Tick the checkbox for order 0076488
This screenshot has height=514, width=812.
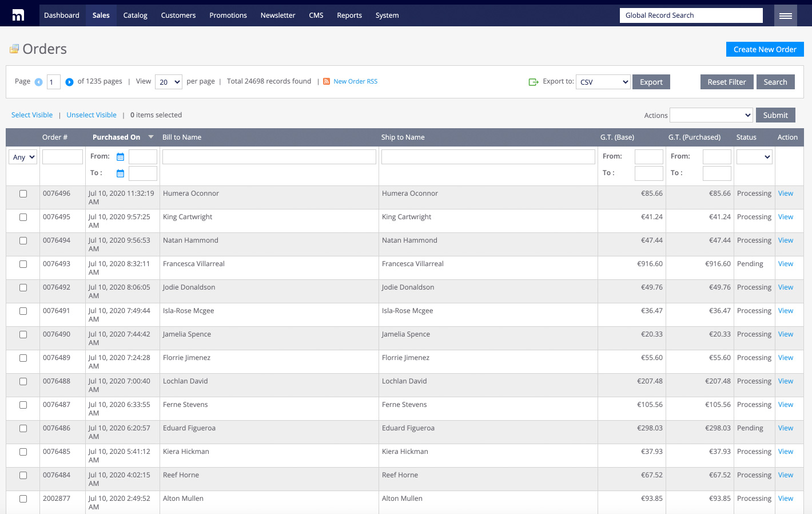23,382
